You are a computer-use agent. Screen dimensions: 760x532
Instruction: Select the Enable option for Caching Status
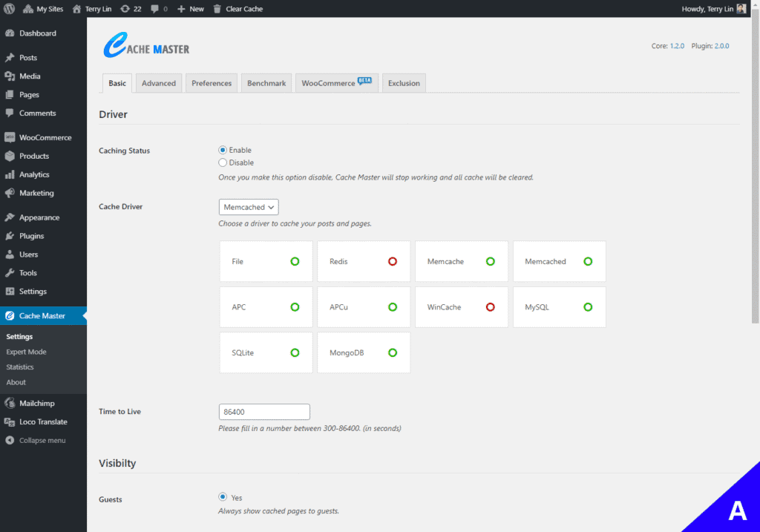tap(223, 150)
